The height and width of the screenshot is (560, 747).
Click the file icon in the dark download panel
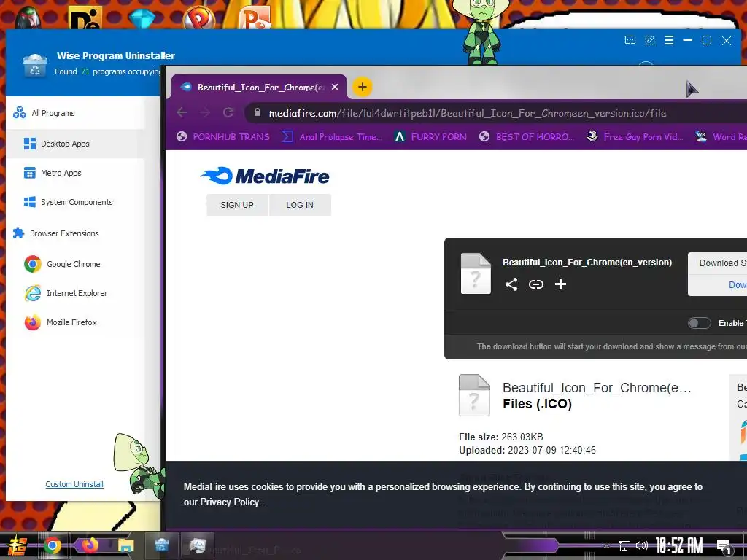(x=476, y=273)
